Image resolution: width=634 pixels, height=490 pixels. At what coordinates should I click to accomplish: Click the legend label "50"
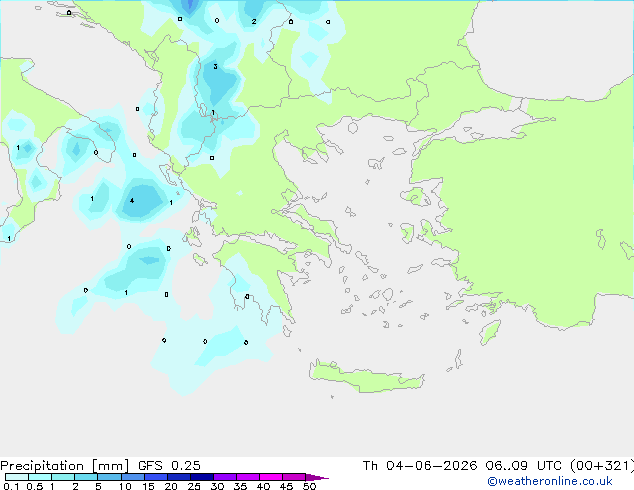point(309,486)
